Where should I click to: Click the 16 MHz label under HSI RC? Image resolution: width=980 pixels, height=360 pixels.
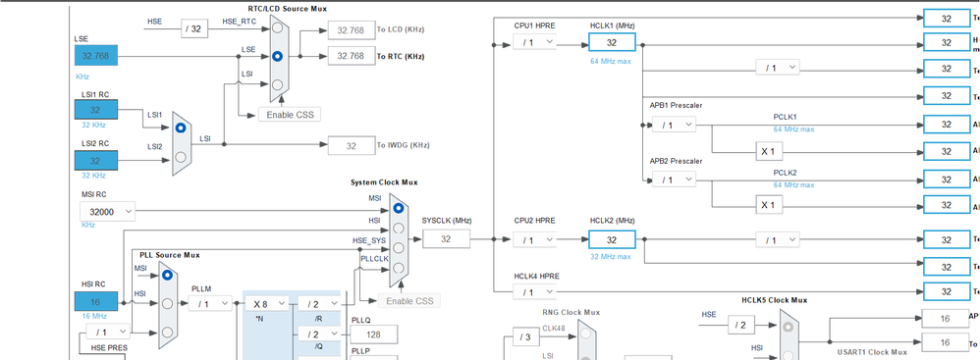95,316
